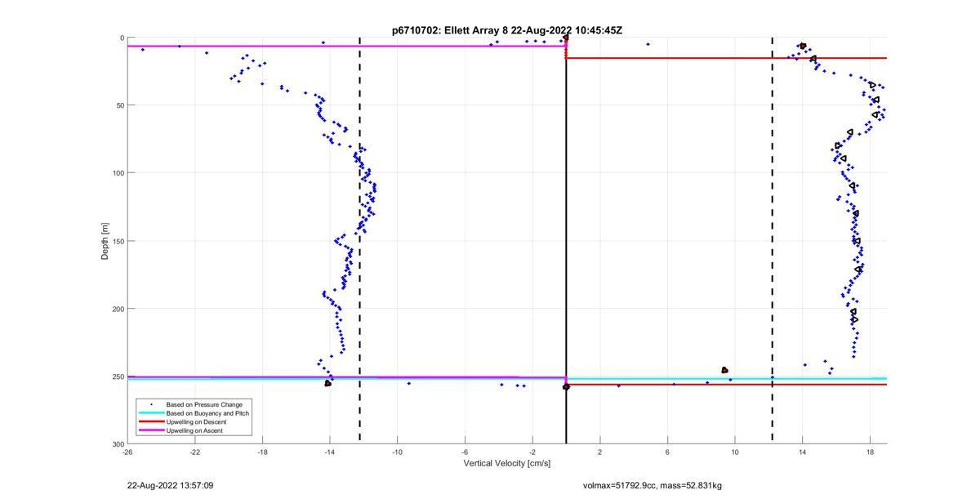Screen dimensions: 980x499
Task: Click y-axis tick label 50
Action: [119, 105]
